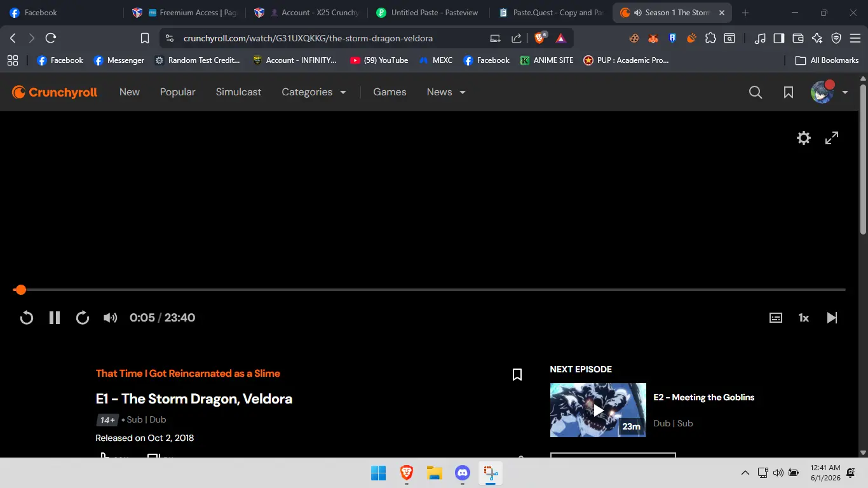Open Brave Rewards triangle icon
Viewport: 868px width, 488px height.
[x=560, y=38]
